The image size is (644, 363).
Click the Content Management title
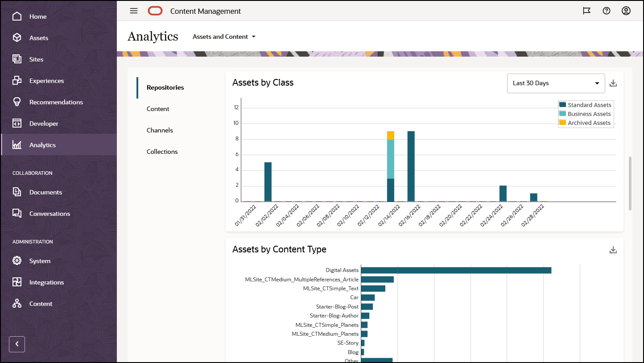[x=206, y=11]
